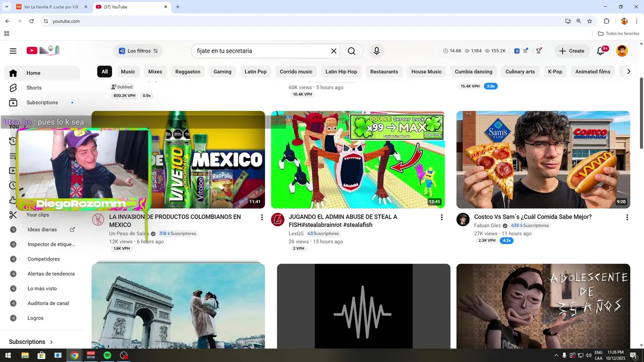Go back in the browser
Image resolution: width=644 pixels, height=362 pixels.
tap(7, 21)
